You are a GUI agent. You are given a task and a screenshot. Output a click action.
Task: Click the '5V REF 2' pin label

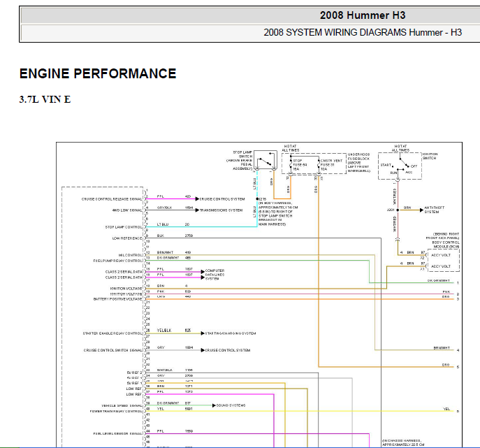tap(134, 373)
